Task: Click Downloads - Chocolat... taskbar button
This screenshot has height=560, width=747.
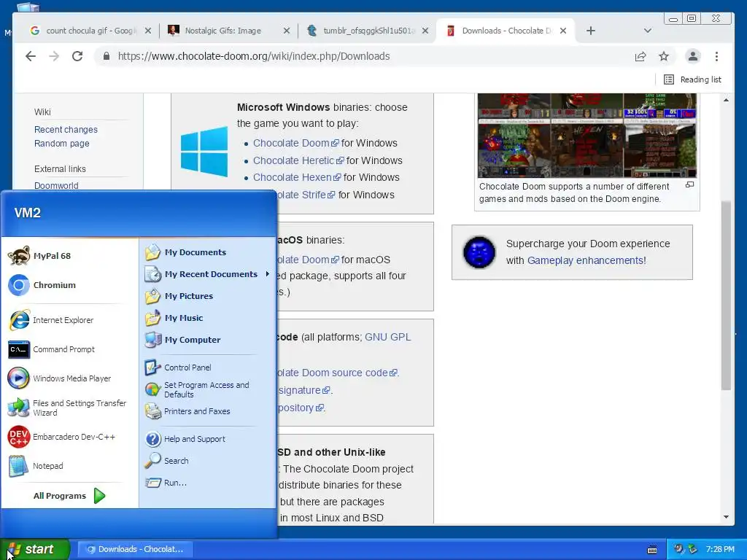Action: click(x=135, y=549)
